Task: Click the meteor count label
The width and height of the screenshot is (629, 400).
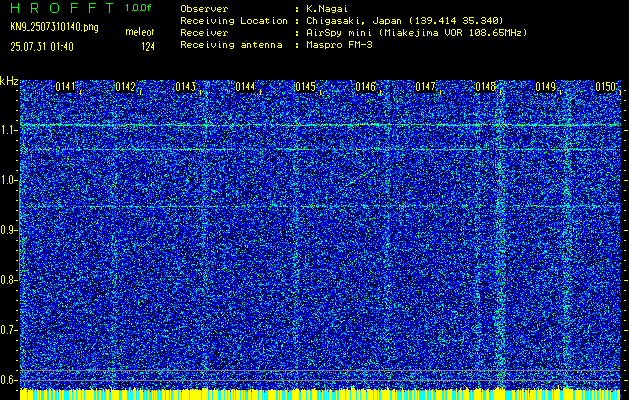Action: pyautogui.click(x=140, y=32)
